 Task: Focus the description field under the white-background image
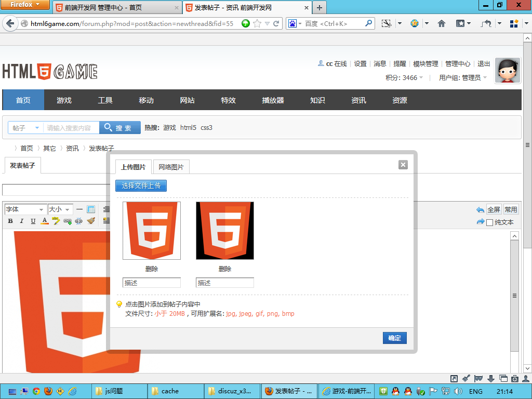[152, 283]
